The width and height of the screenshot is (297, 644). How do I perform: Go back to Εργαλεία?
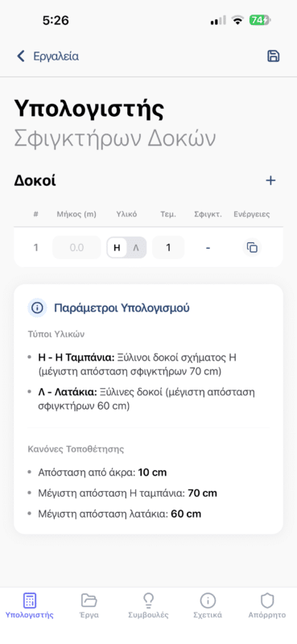point(56,56)
